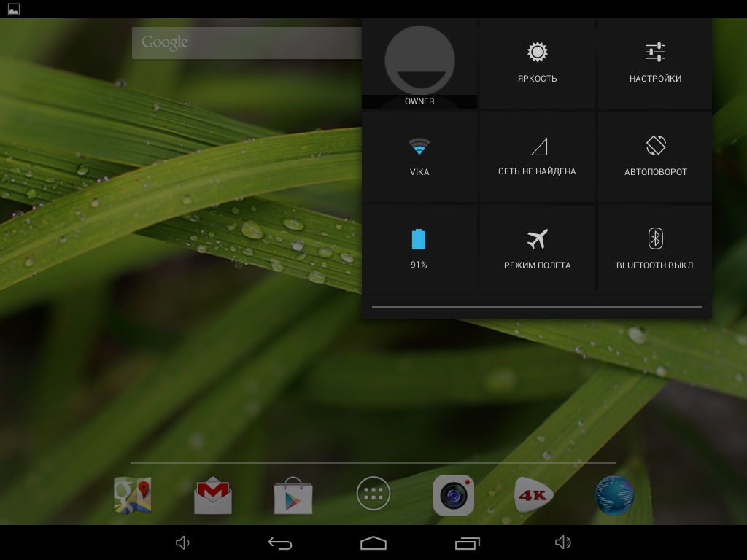
Task: Toggle airplane mode (Режим полета)
Action: click(x=538, y=249)
